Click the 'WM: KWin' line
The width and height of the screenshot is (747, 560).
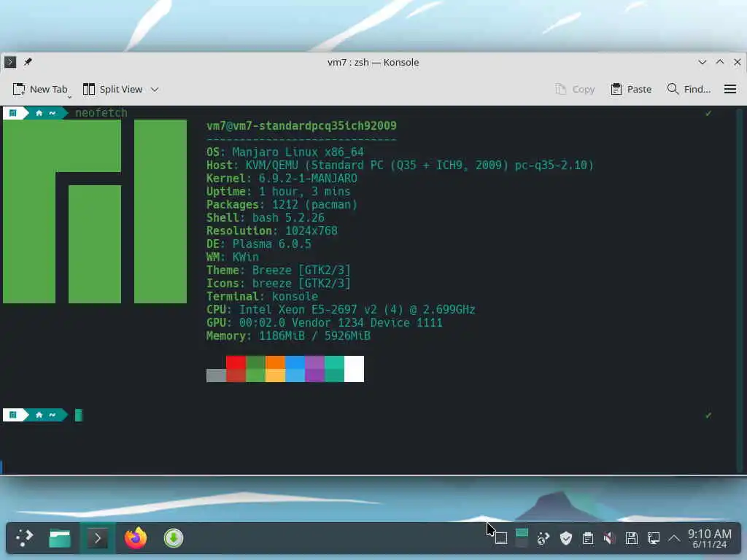click(x=233, y=257)
